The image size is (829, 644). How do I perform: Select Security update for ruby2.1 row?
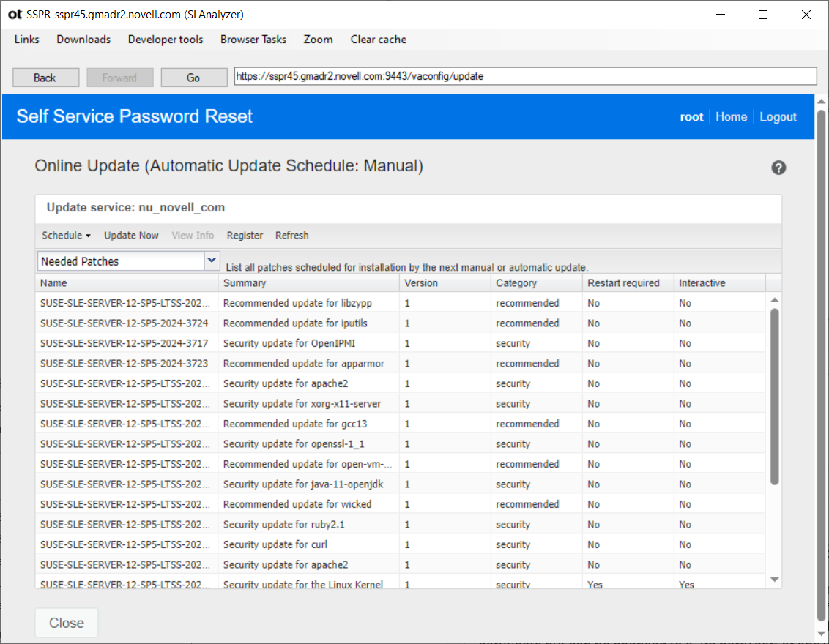[401, 525]
